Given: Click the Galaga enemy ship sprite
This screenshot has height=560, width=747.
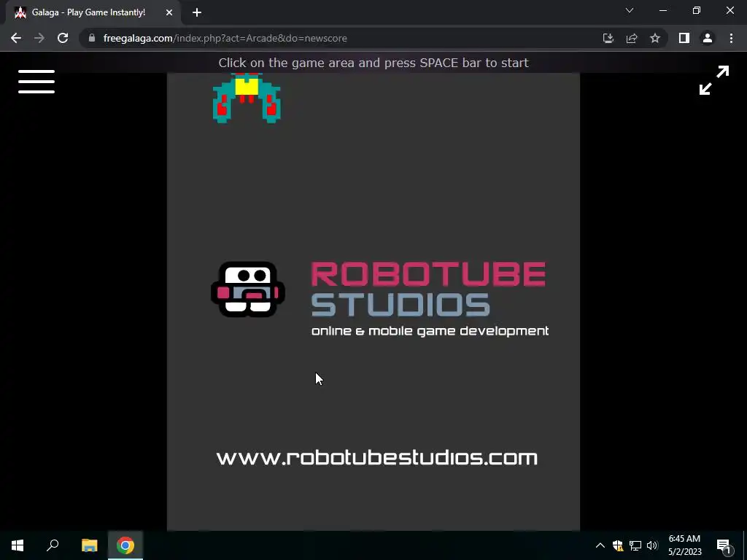Looking at the screenshot, I should click(247, 98).
